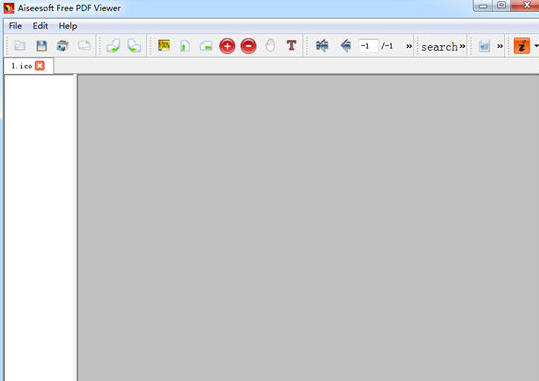
Task: Click the grayed-out icon after Print
Action: [x=84, y=45]
